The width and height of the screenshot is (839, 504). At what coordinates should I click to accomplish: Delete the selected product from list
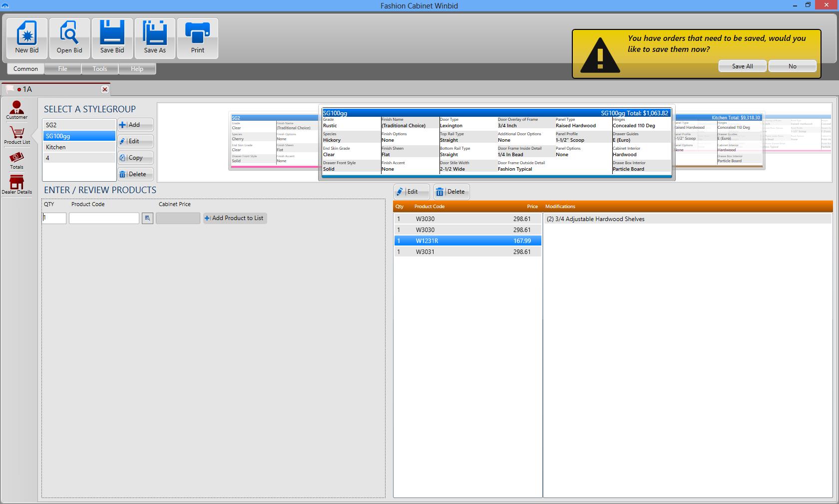click(451, 192)
